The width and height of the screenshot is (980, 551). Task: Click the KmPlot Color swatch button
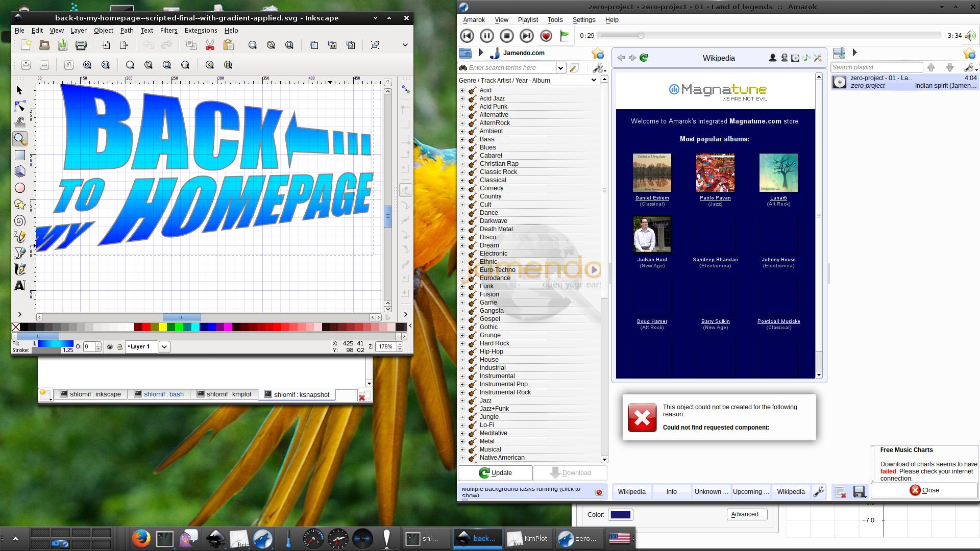pos(620,515)
